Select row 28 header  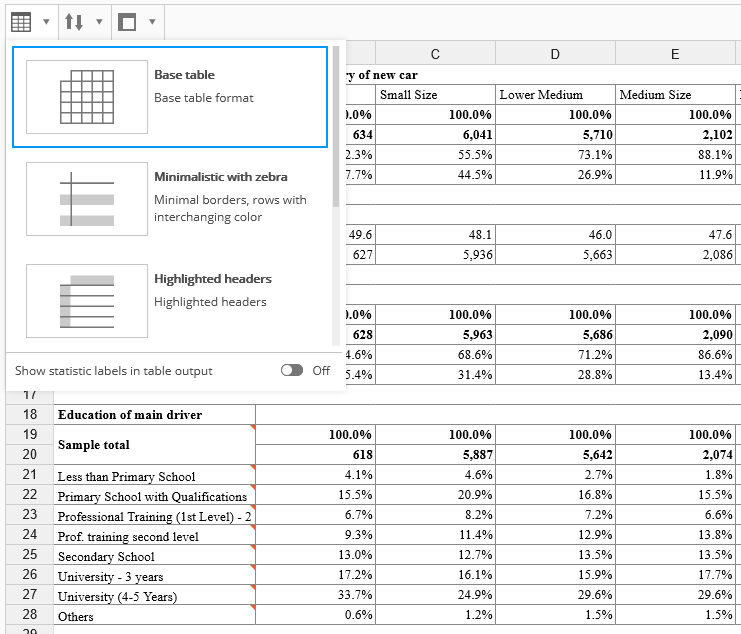[30, 614]
